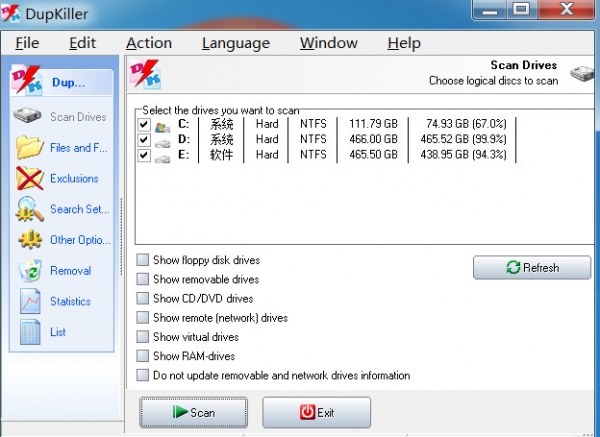
Task: Toggle Show CD/DVD drives checkbox
Action: [142, 299]
